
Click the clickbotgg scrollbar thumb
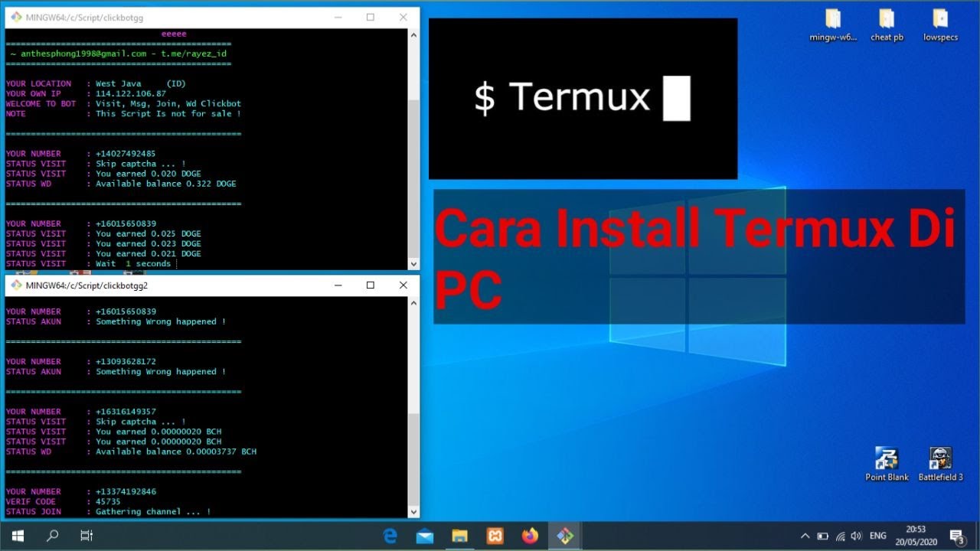[x=413, y=178]
